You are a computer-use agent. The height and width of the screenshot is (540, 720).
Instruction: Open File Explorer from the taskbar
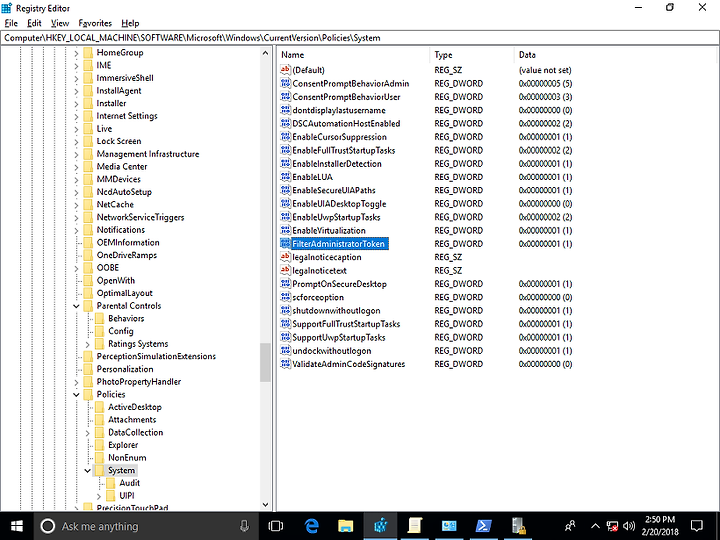(345, 526)
